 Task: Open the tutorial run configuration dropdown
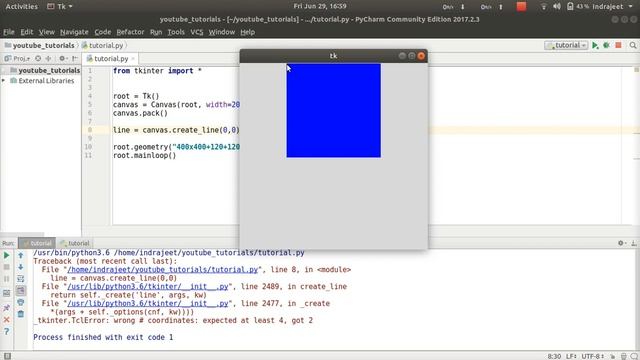567,45
